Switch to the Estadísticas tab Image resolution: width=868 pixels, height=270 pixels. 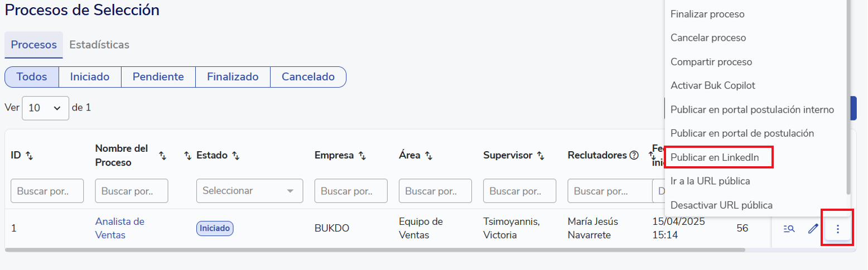pyautogui.click(x=99, y=45)
